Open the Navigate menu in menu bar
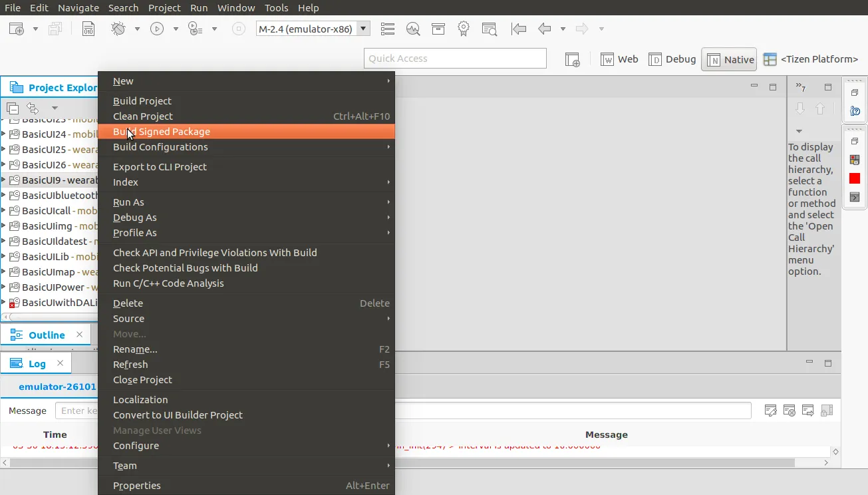Image resolution: width=868 pixels, height=495 pixels. point(78,8)
